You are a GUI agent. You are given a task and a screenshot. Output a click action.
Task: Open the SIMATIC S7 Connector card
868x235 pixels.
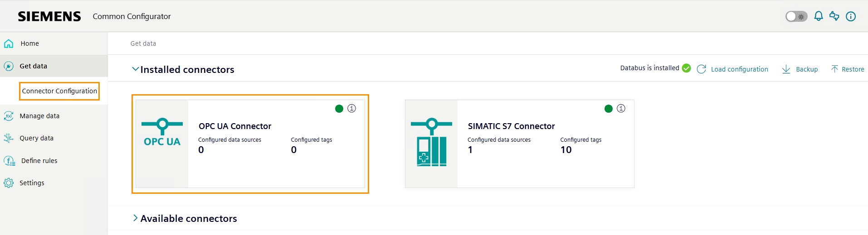point(520,144)
